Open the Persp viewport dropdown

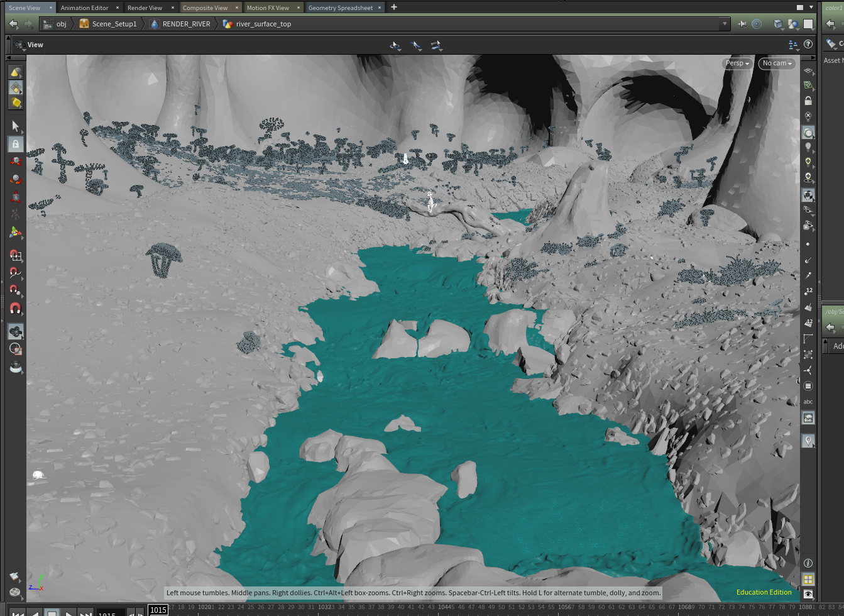[x=737, y=63]
